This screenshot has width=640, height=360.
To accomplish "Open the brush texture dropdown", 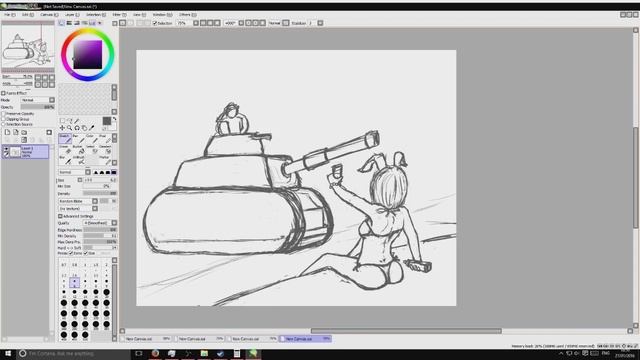I will click(x=78, y=209).
